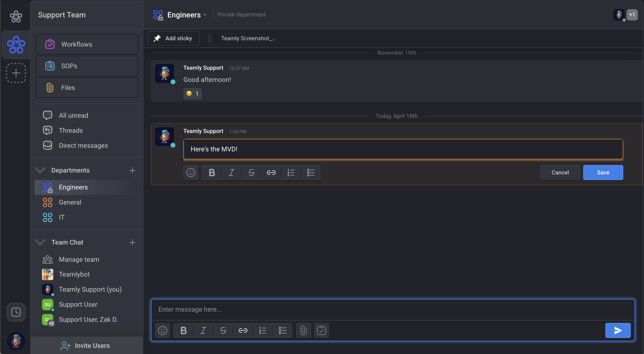Toggle strikethrough in edit message toolbar
The height and width of the screenshot is (354, 644).
pos(251,173)
